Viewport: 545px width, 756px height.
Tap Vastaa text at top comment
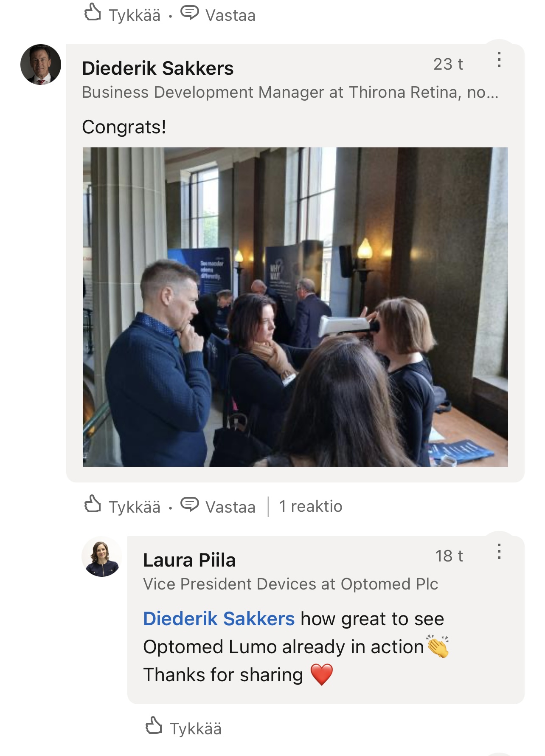230,16
